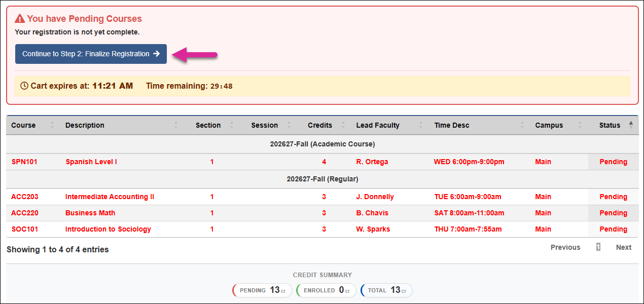Click the Description column header label
The width and height of the screenshot is (644, 304).
[85, 125]
